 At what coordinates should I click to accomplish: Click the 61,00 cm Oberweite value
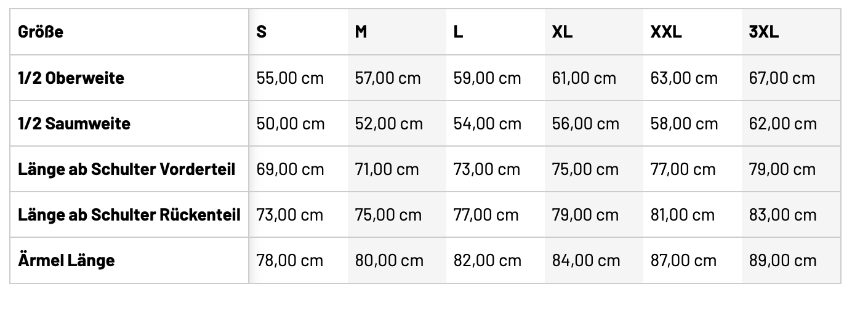[584, 78]
